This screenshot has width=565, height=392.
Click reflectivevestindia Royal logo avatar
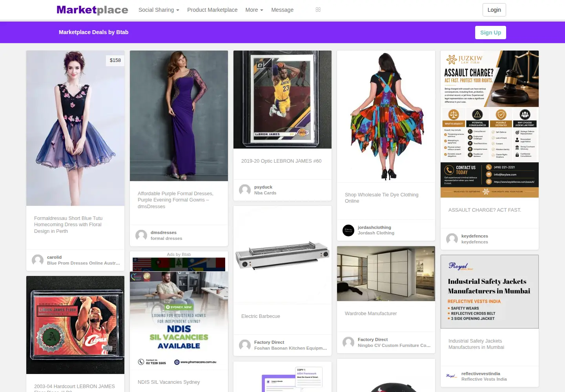coord(452,376)
